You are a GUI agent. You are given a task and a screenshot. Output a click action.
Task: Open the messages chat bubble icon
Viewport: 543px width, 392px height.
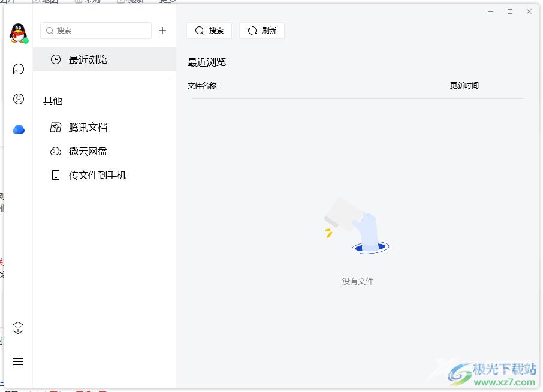[19, 70]
